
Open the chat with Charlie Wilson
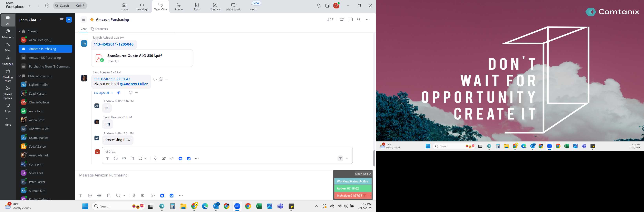[45, 102]
